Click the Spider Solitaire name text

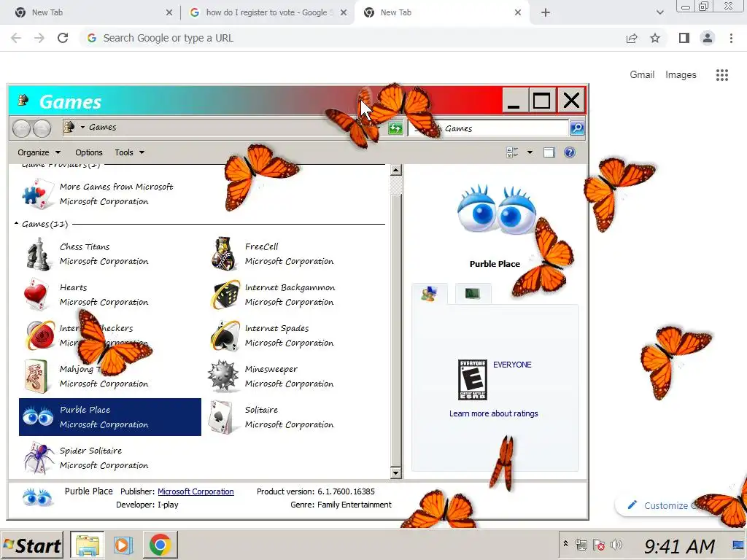(90, 451)
